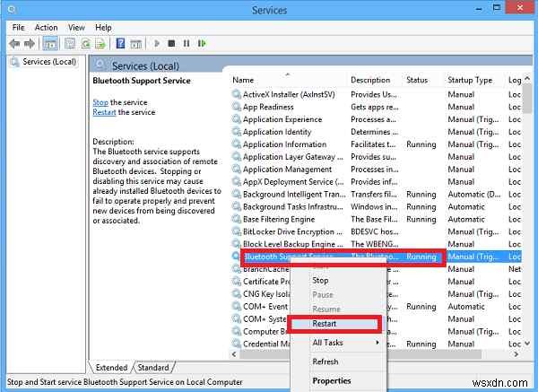Select the Application Information service row
This screenshot has width=538, height=392.
coord(377,144)
